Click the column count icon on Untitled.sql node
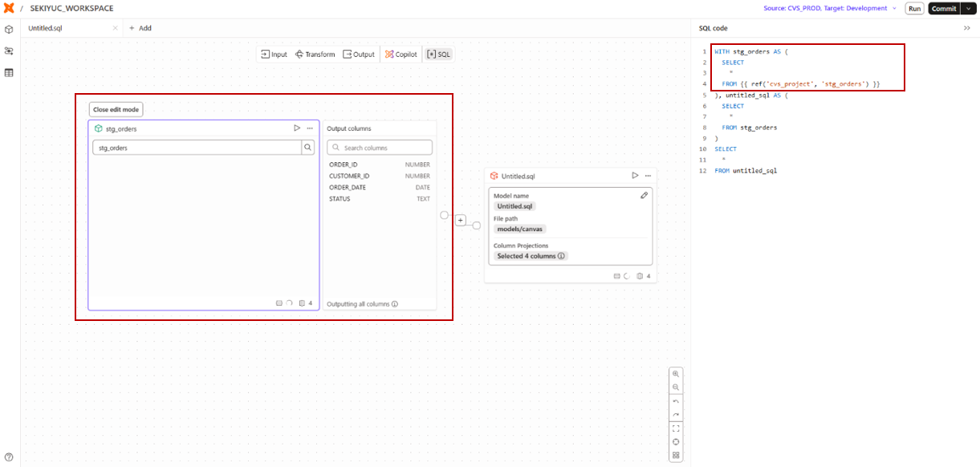Screen dimensions: 980x467 [x=640, y=276]
